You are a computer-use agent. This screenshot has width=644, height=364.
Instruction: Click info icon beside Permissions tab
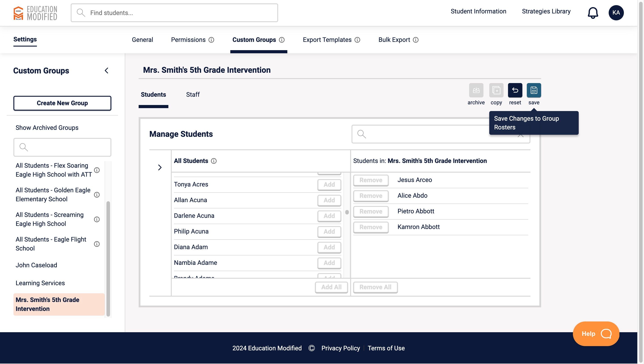point(211,40)
